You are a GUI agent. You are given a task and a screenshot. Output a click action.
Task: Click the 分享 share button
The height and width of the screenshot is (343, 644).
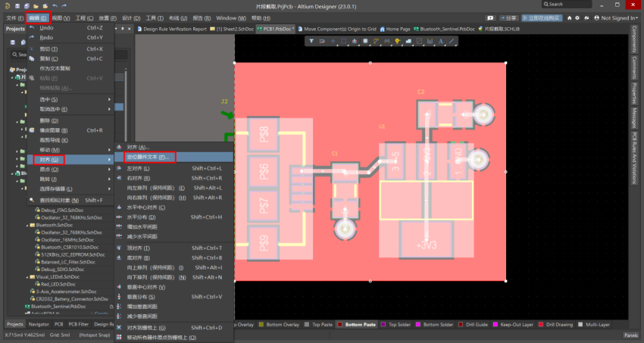(x=511, y=17)
